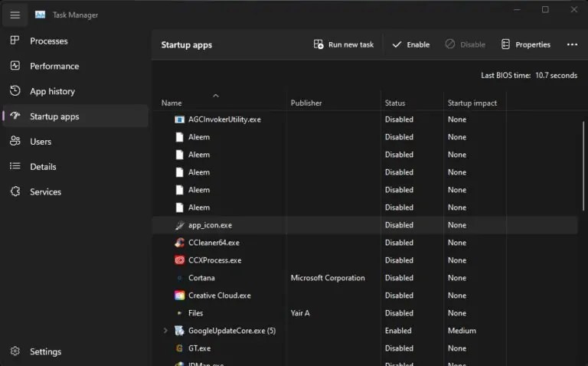
Task: Click None impact in the Files row
Action: (457, 313)
